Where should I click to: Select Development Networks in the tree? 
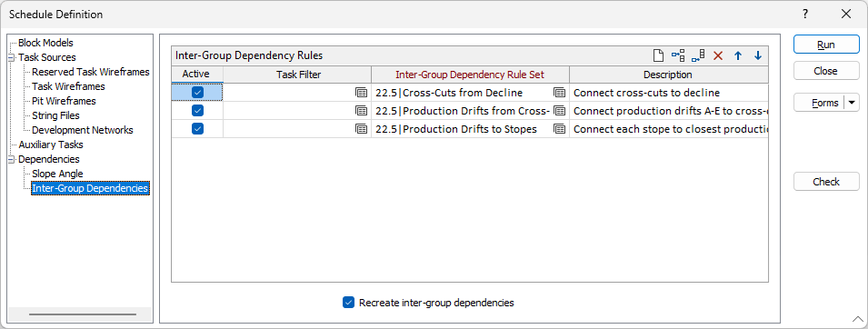[83, 130]
